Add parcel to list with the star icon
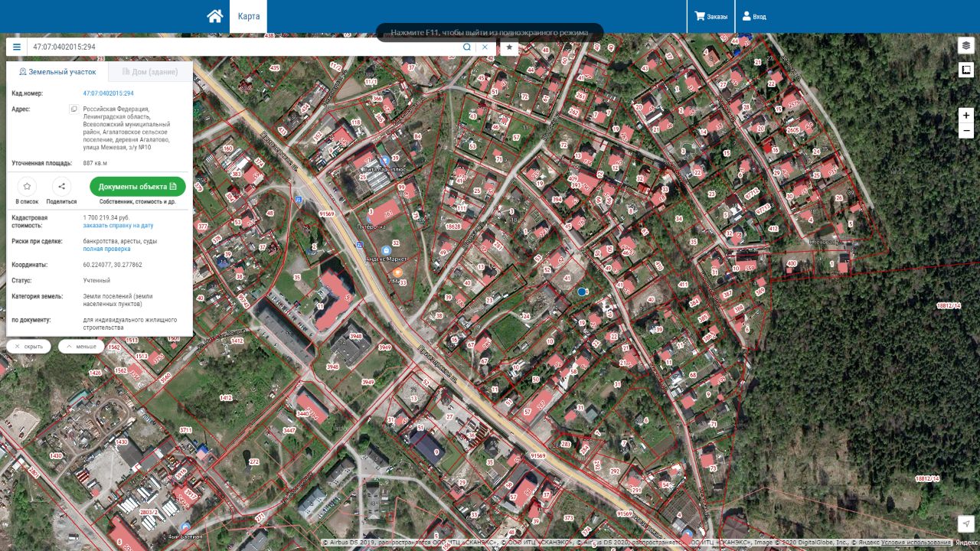Viewport: 980px width, 551px height. (27, 186)
